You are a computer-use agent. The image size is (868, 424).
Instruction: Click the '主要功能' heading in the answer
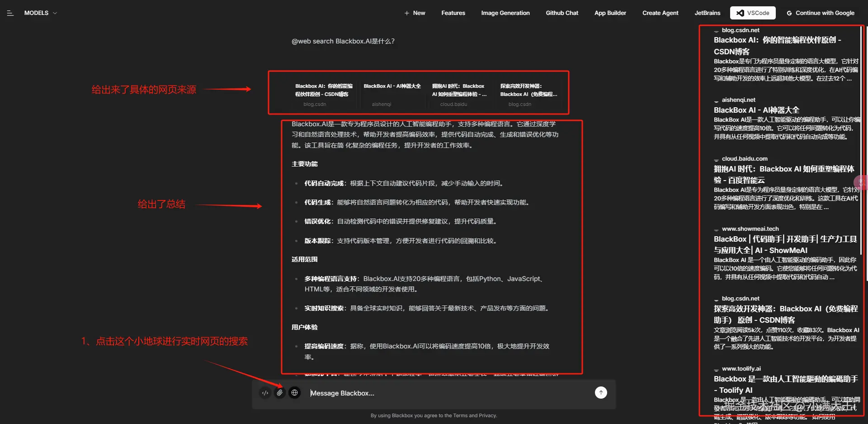click(x=305, y=164)
